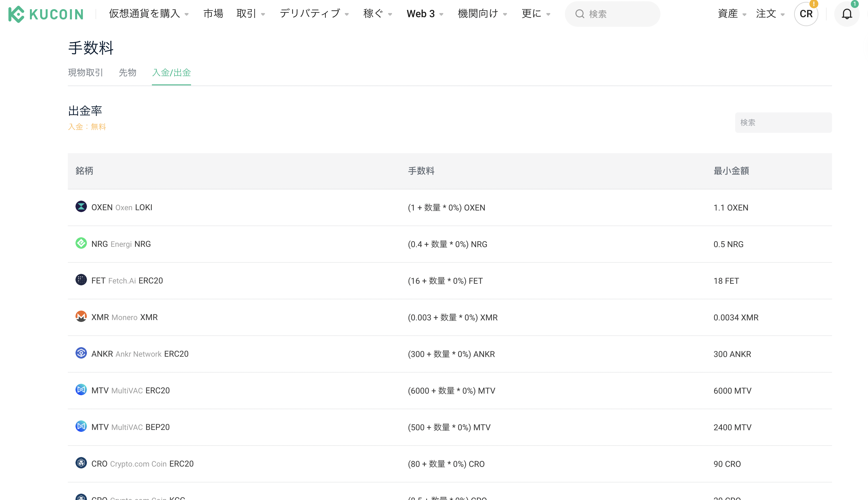Open the 資産 dropdown
Viewport: 868px width, 500px height.
click(x=732, y=14)
